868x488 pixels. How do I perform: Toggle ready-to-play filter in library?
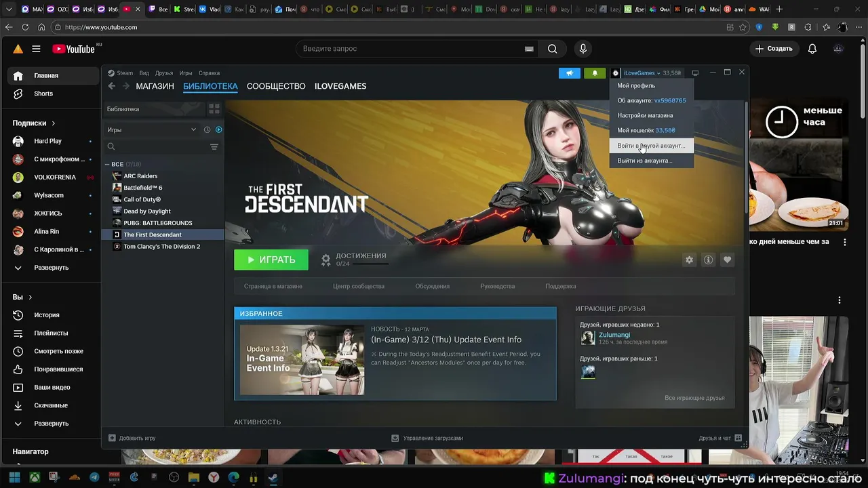point(218,129)
